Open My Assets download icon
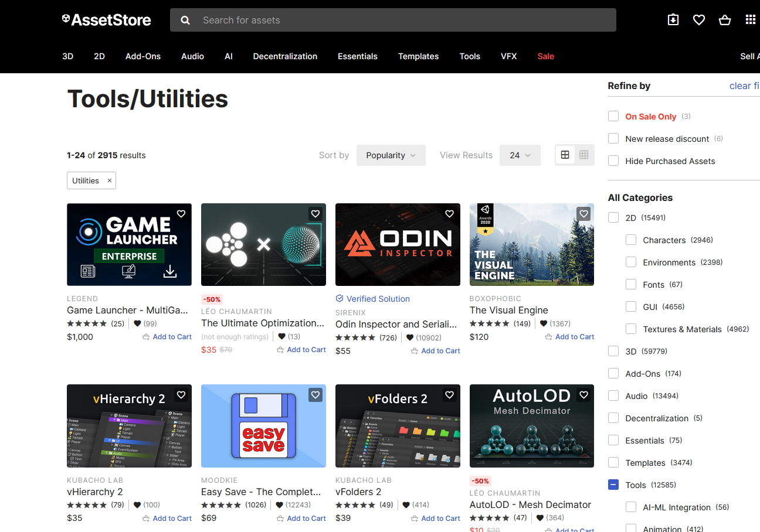The width and height of the screenshot is (760, 532). pyautogui.click(x=673, y=20)
